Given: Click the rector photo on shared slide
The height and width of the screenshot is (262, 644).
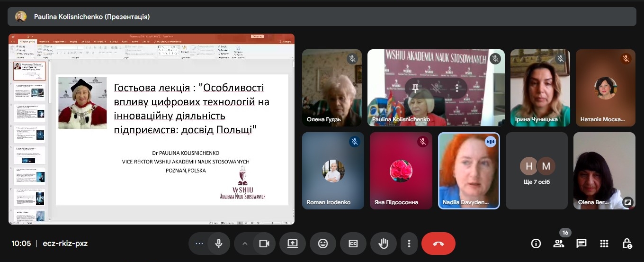Looking at the screenshot, I should [82, 103].
